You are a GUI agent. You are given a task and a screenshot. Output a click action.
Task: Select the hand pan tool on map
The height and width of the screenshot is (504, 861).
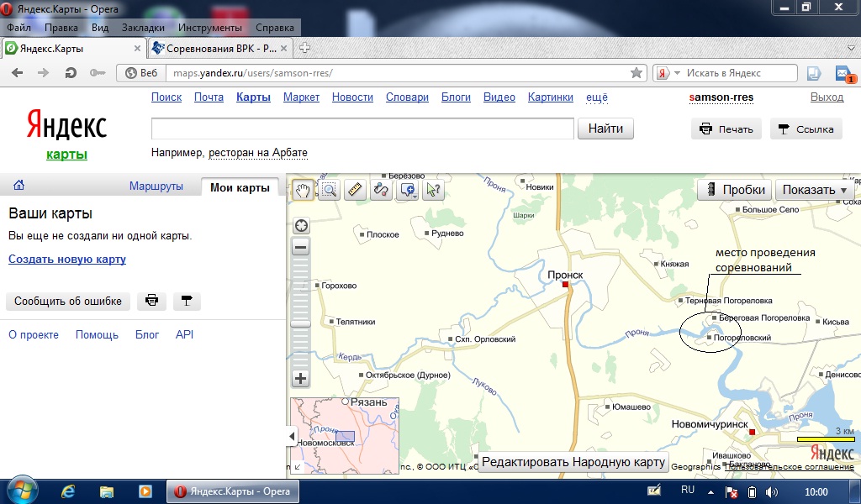coord(303,190)
